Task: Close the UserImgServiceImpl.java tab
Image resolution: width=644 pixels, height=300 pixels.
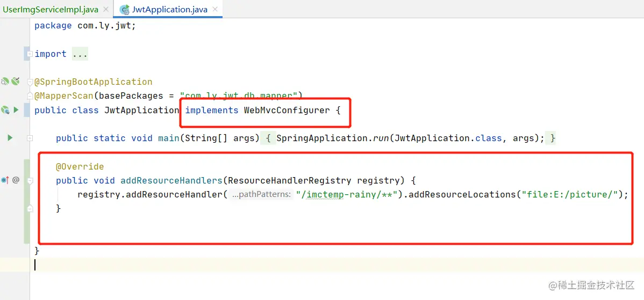Action: [106, 9]
